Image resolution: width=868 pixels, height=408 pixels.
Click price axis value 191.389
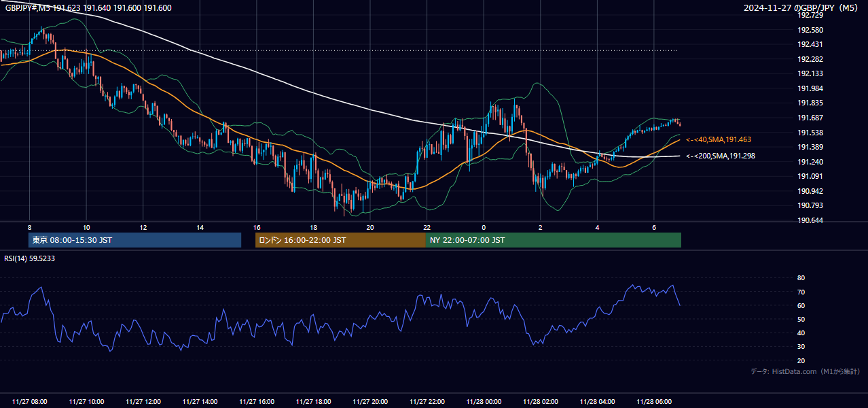tap(810, 147)
